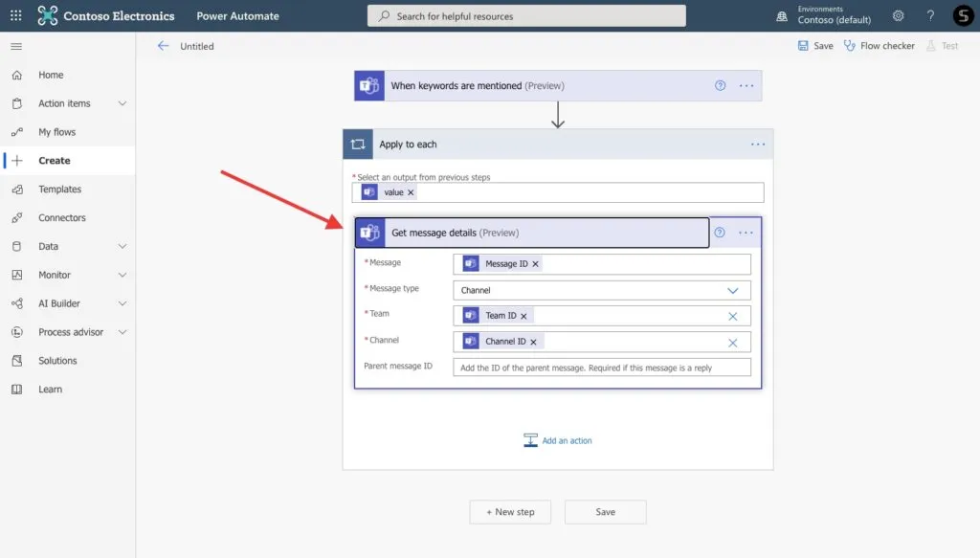Viewport: 980px width, 558px height.
Task: Open Action items in sidebar
Action: click(64, 103)
